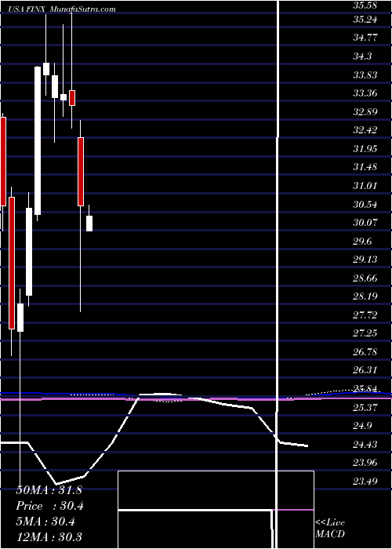Click the 50MA : 31.8 readout
The height and width of the screenshot is (549, 392).
pyautogui.click(x=49, y=490)
